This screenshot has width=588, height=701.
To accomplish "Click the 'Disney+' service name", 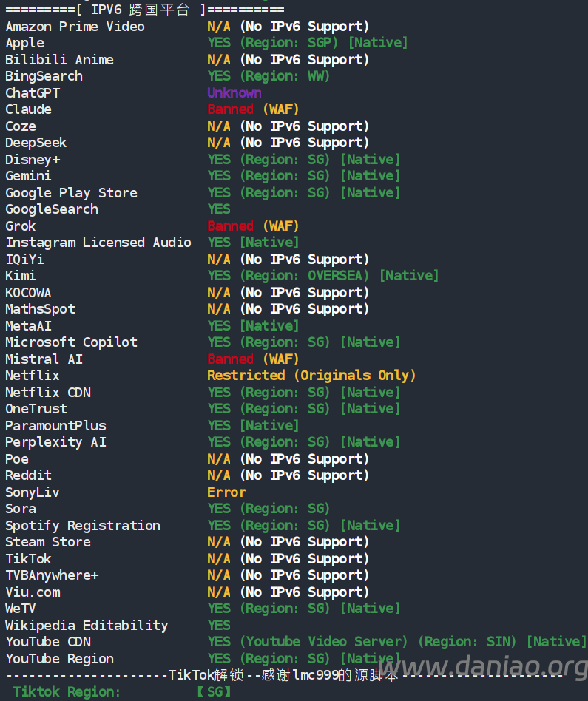I will [33, 160].
